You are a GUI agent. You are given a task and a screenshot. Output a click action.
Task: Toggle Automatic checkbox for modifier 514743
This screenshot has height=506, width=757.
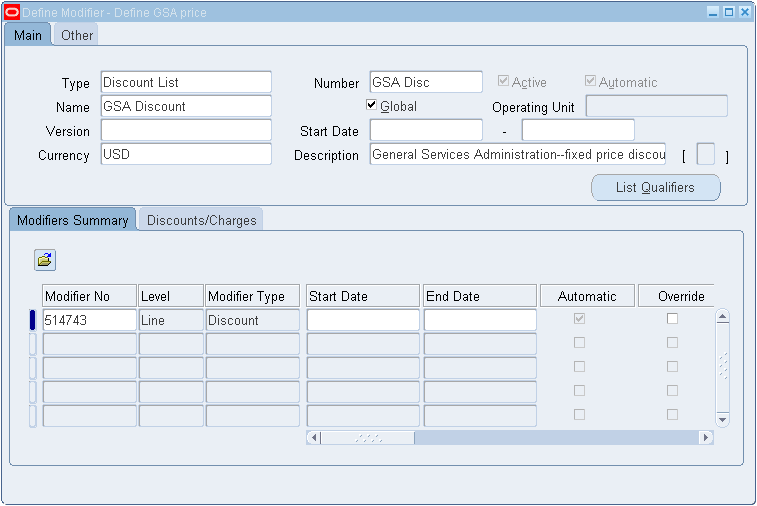pyautogui.click(x=579, y=319)
